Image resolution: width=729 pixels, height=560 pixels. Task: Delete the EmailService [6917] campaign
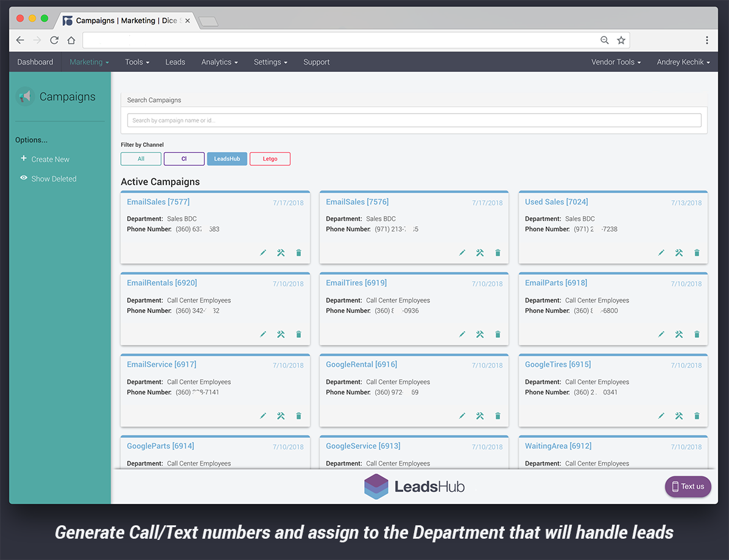pyautogui.click(x=298, y=416)
